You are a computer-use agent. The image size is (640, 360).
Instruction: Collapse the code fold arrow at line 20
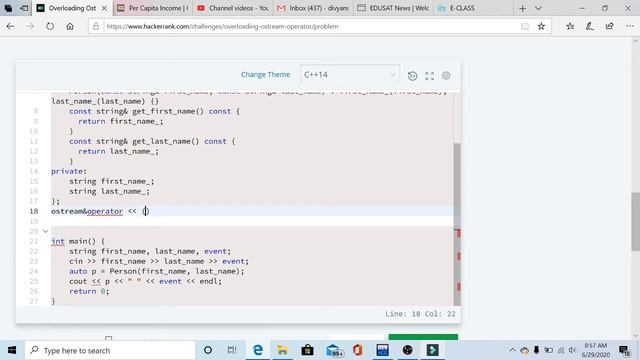pyautogui.click(x=45, y=231)
